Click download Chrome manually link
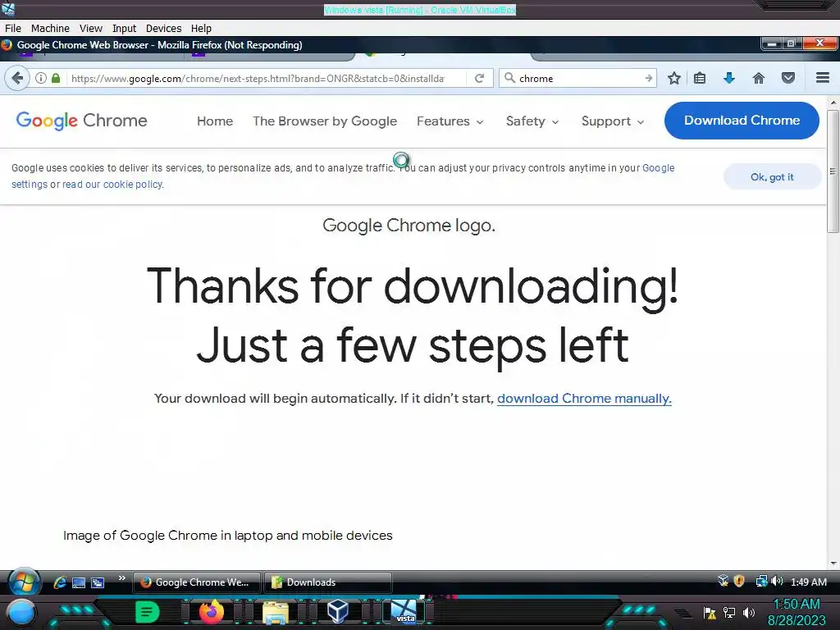 (584, 399)
